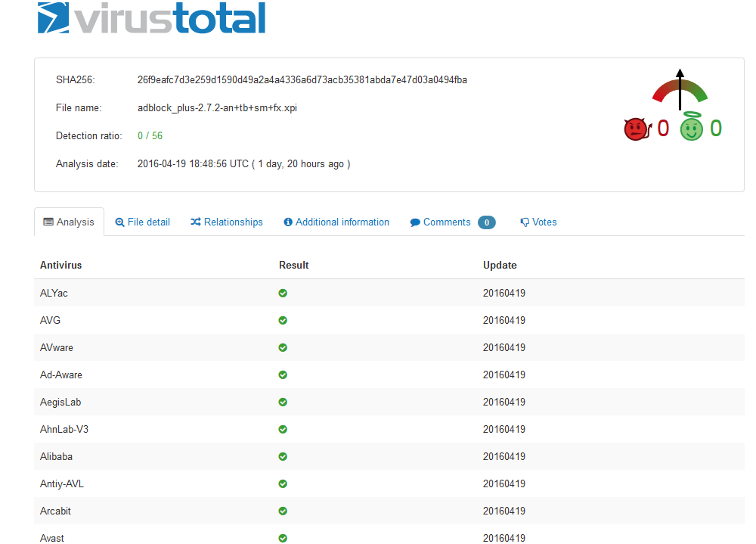Click the Alibaba antivirus name
The image size is (756, 544).
57,457
